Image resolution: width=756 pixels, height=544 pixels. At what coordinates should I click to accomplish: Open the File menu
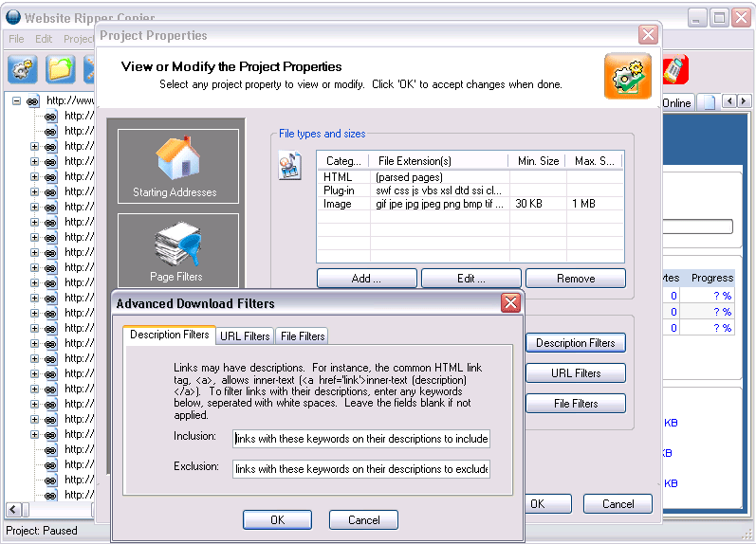[16, 39]
